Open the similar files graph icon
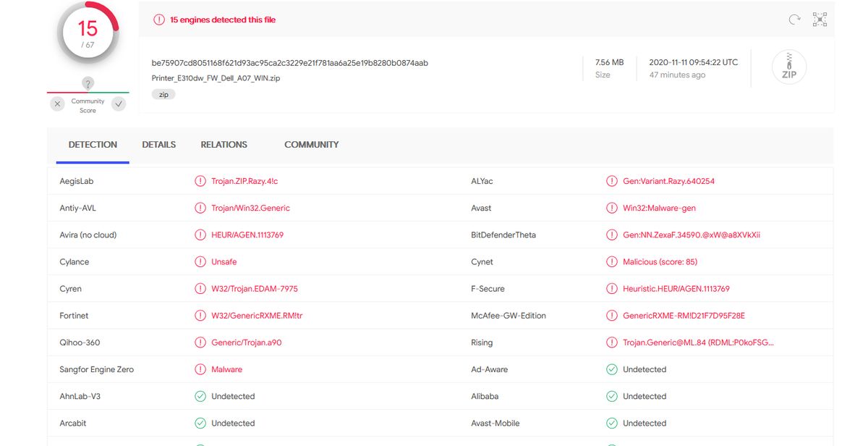Screen dimensions: 868x446 820,20
